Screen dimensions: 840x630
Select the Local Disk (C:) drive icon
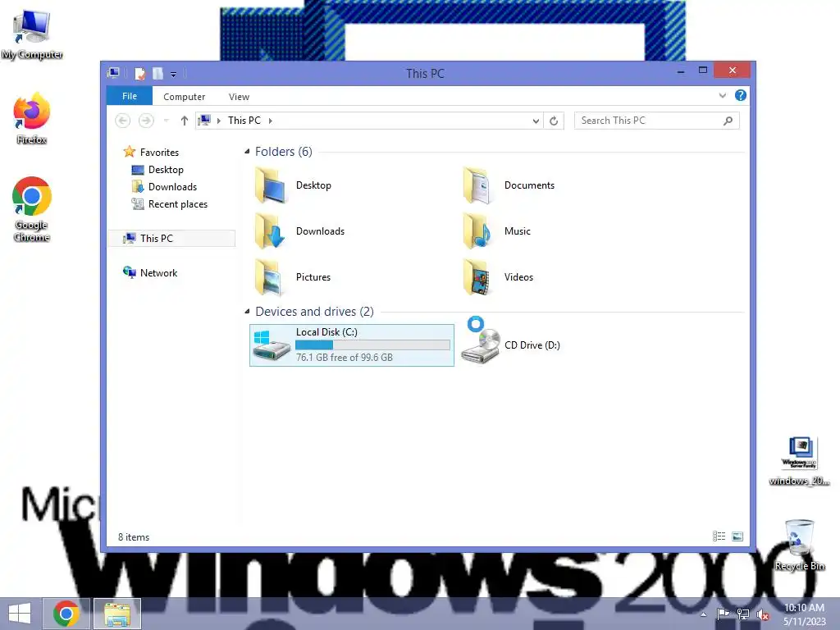coord(272,345)
